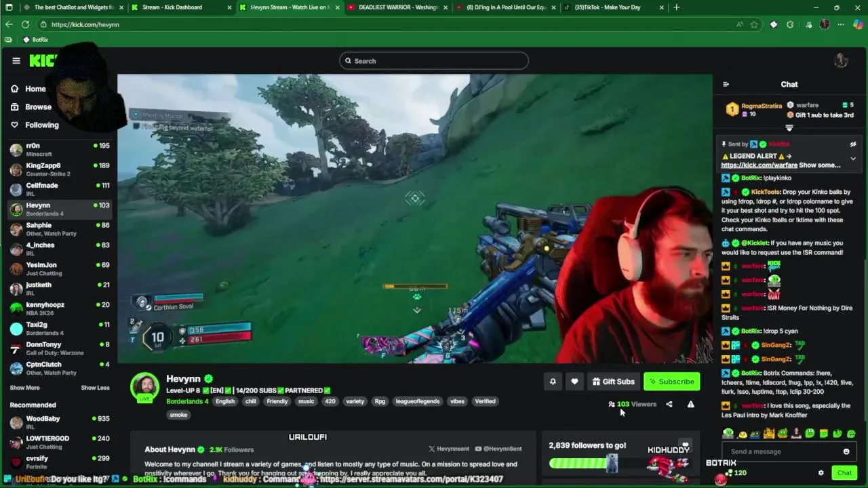Open the chat settings gear
The width and height of the screenshot is (868, 488).
821,473
